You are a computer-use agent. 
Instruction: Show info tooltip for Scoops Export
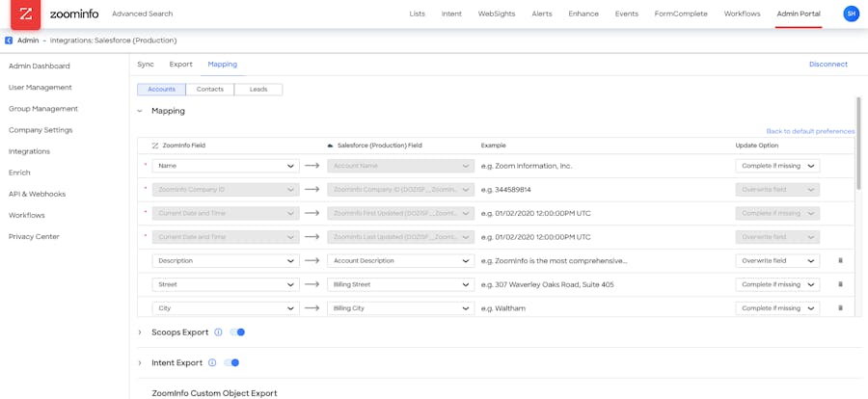pyautogui.click(x=218, y=332)
